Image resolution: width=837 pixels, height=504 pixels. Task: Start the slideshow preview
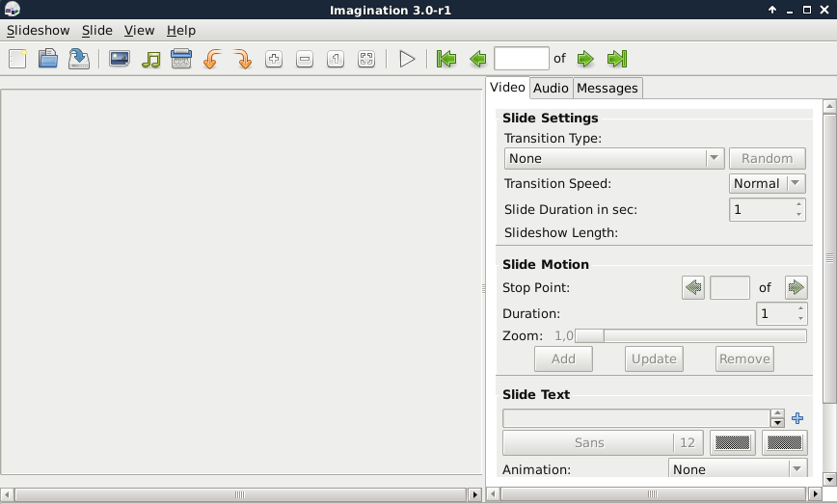tap(407, 60)
